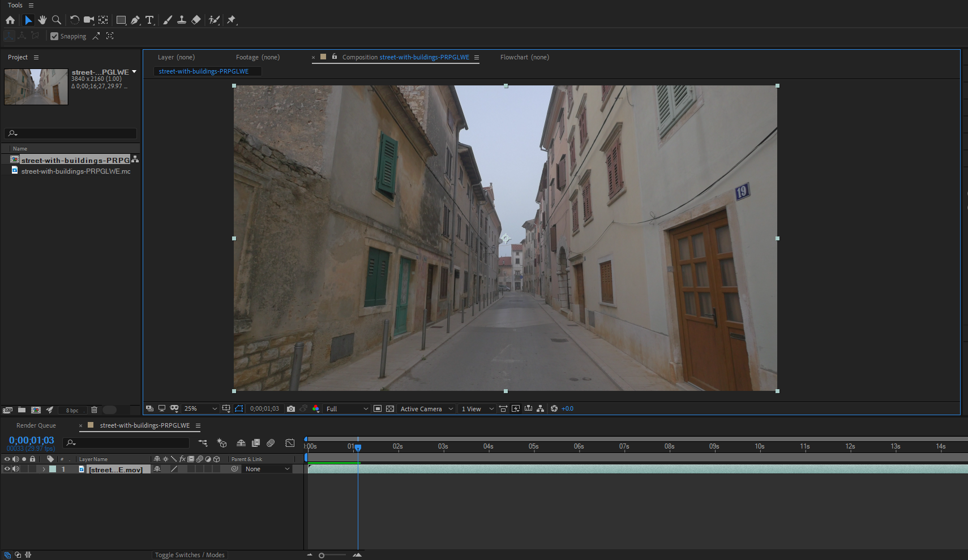
Task: Hide the street .mov layer video
Action: pyautogui.click(x=7, y=469)
